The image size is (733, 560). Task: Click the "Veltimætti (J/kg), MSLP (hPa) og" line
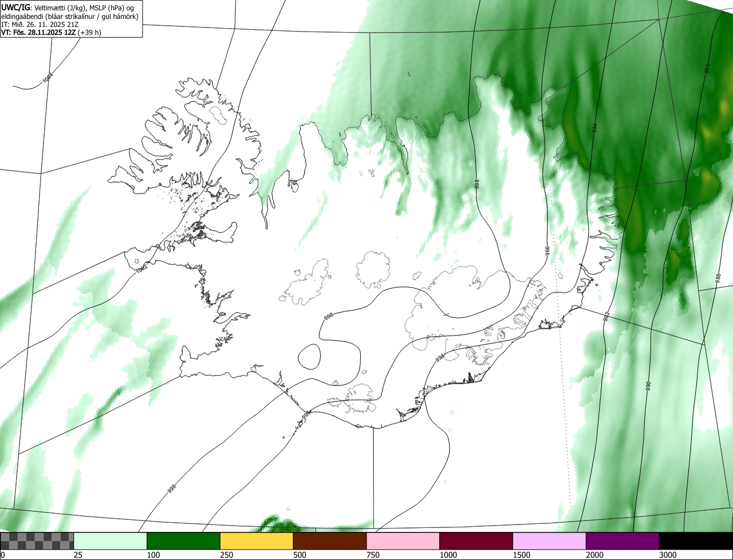84,7
